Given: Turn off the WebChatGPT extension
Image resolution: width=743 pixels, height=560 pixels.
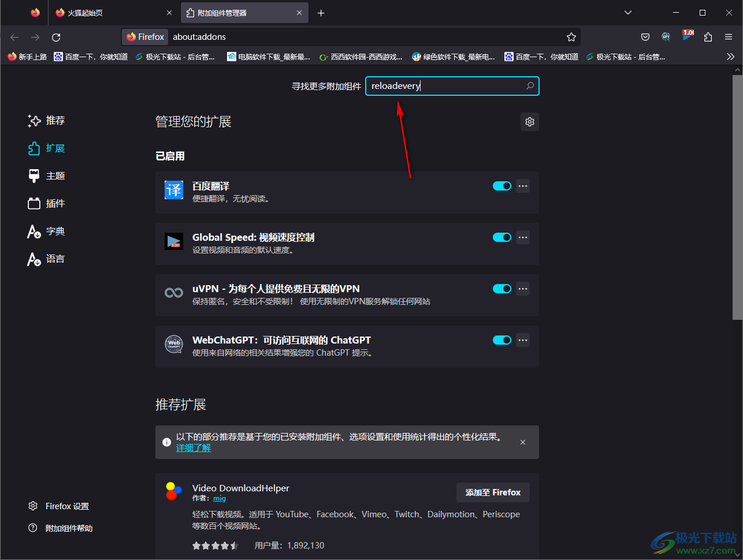Looking at the screenshot, I should pyautogui.click(x=502, y=340).
